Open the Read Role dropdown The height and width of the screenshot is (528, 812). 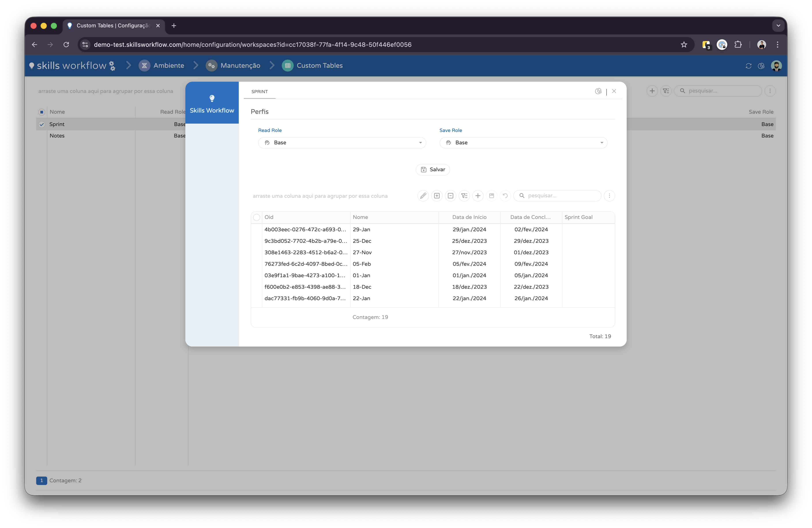click(342, 143)
